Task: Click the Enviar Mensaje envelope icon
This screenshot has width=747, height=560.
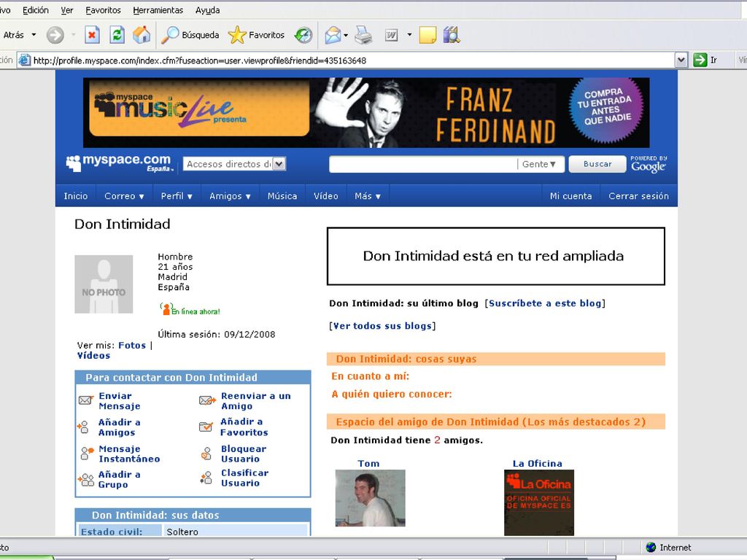Action: (x=86, y=400)
